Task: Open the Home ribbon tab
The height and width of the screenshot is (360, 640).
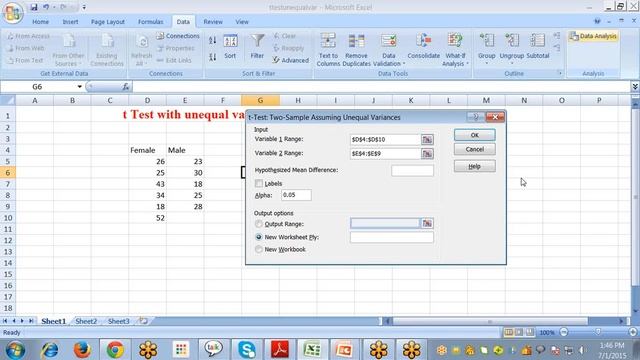Action: coord(40,22)
